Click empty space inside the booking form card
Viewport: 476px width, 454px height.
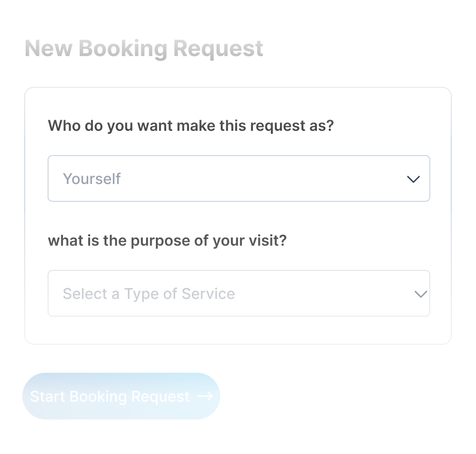(x=383, y=126)
